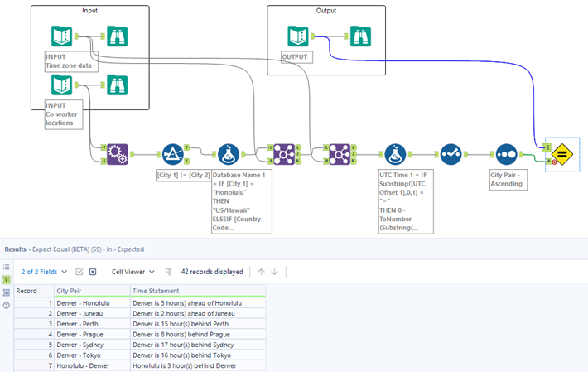Select the Time zone data Text Input tool
The height and width of the screenshot is (372, 588).
coord(61,36)
